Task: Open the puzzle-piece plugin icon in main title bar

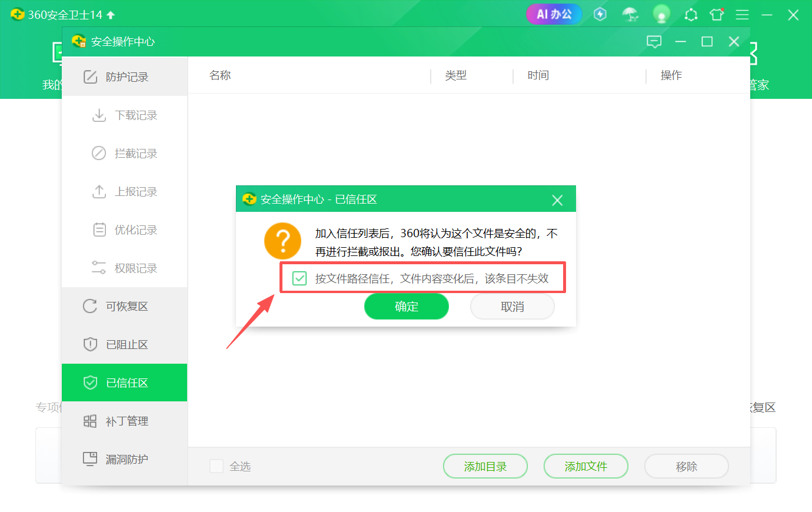Action: 691,15
